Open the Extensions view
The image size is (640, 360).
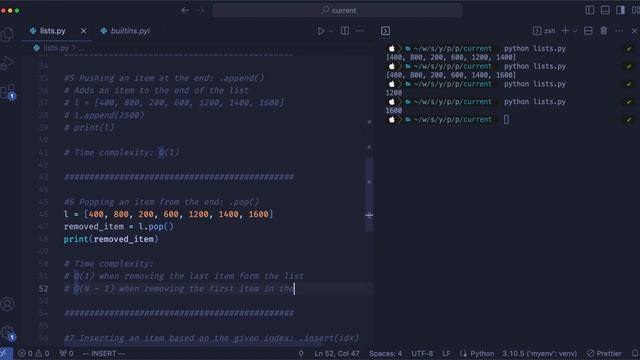(x=8, y=92)
